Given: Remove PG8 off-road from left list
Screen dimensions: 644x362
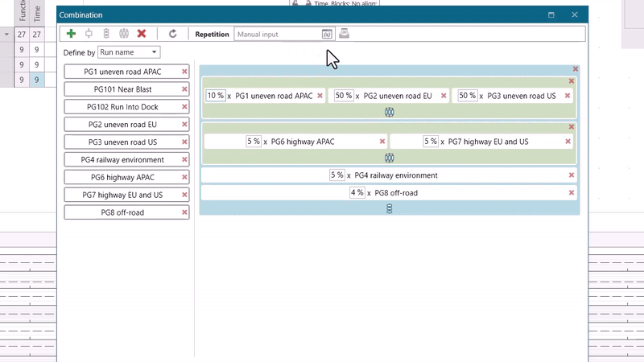Looking at the screenshot, I should pos(184,212).
